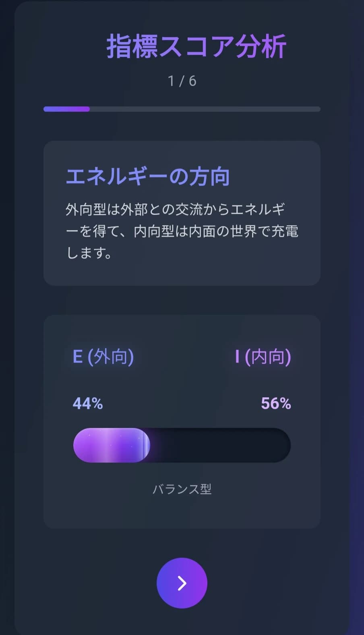The image size is (364, 635).
Task: Click the digit 6 in the page counter
Action: click(192, 81)
